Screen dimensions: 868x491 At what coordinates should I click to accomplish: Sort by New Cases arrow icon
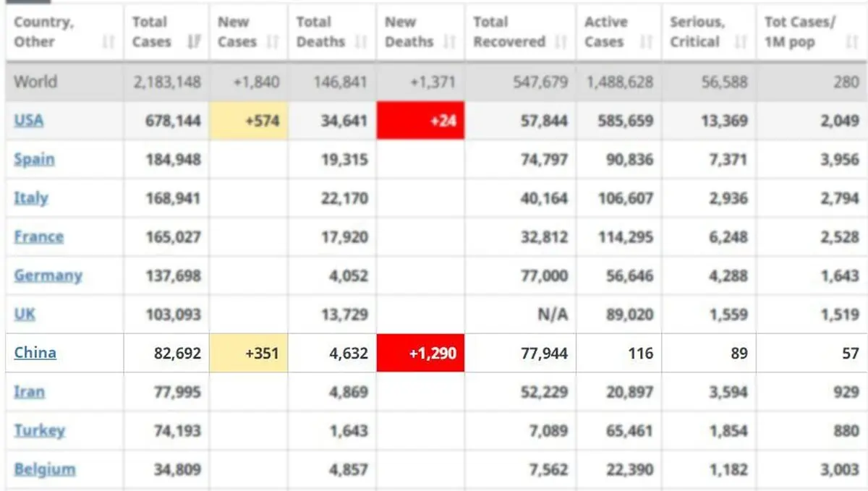[273, 42]
